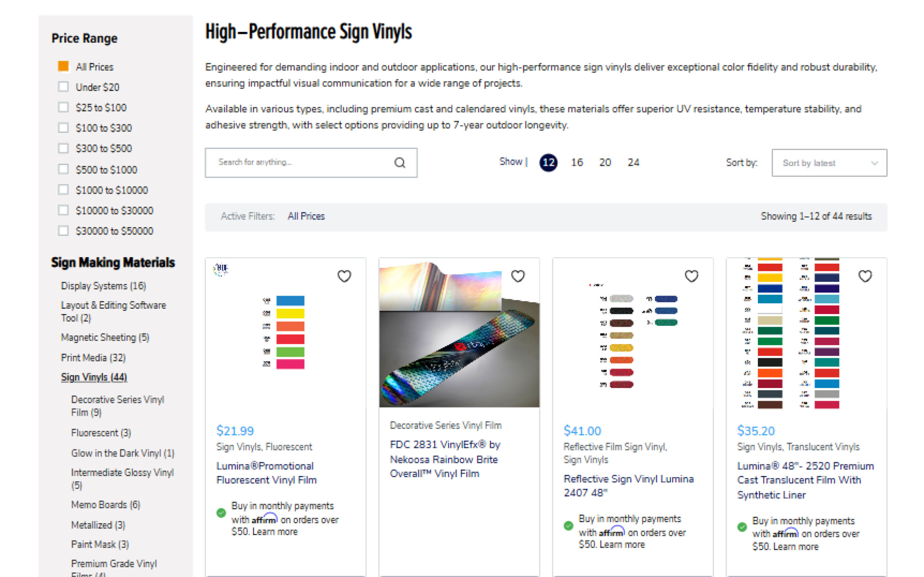Open the Print Media (32) link
The image size is (924, 577).
[x=93, y=357]
